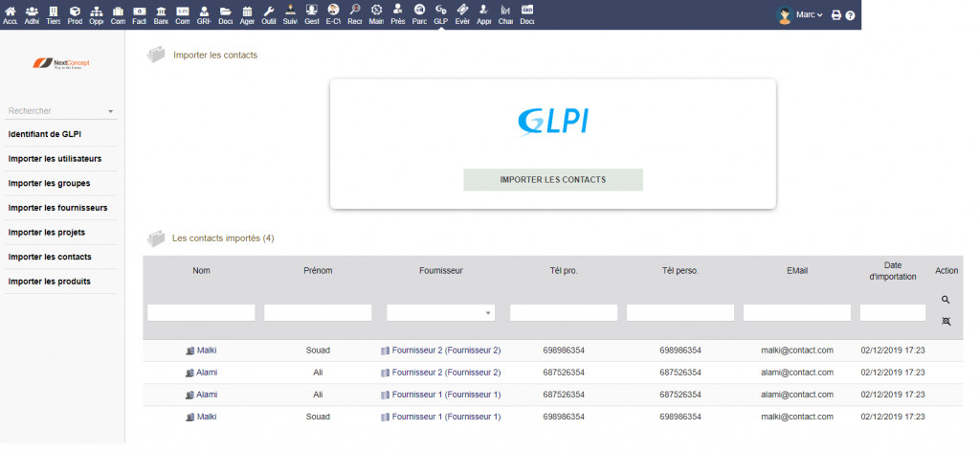Go to Importer les produits
The height and width of the screenshot is (453, 980).
[50, 282]
